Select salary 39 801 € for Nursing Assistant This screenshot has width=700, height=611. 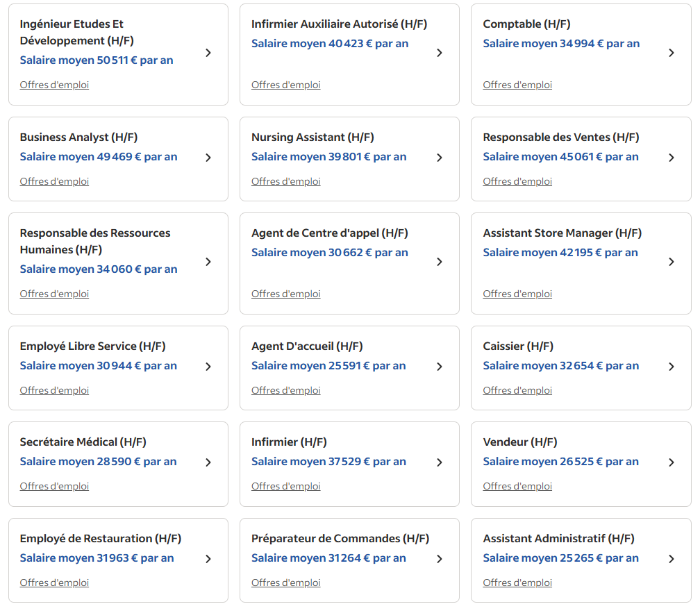click(329, 157)
